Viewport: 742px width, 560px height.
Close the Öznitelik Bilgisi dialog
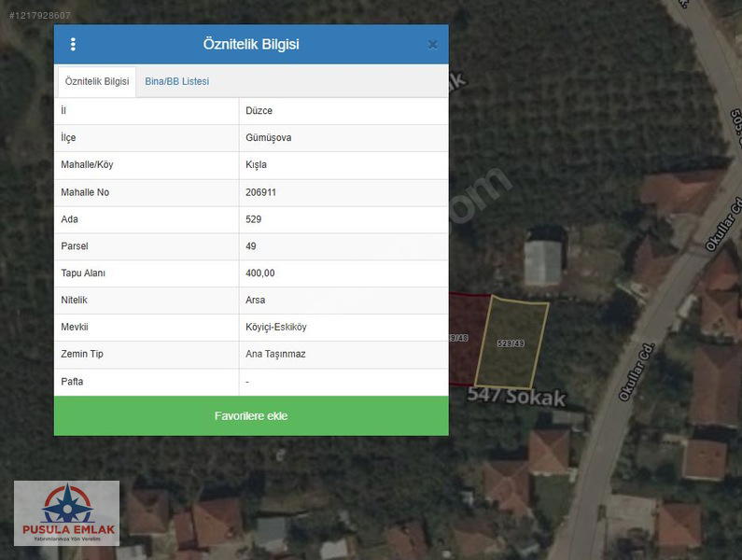tap(432, 44)
